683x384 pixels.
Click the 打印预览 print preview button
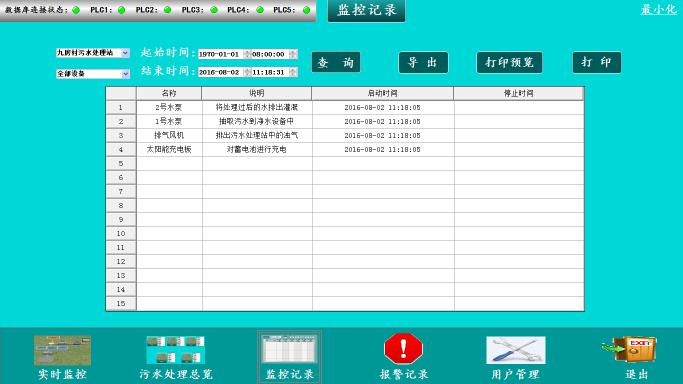509,62
